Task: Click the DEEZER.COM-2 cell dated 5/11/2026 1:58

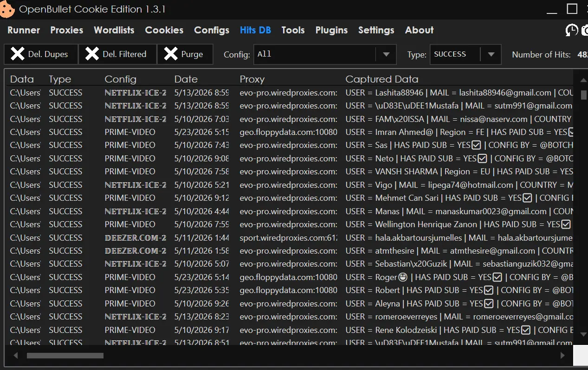Action: [135, 251]
